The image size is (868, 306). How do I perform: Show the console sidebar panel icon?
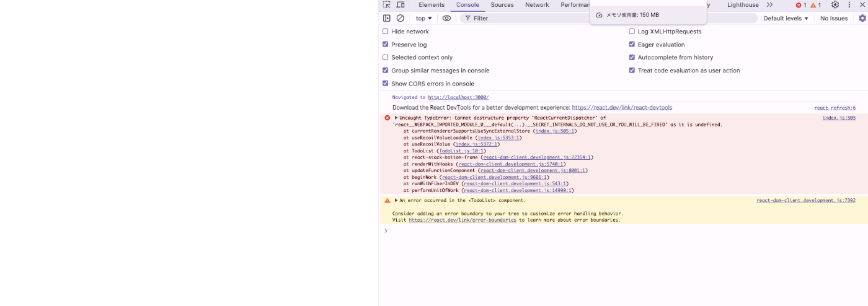coord(387,19)
